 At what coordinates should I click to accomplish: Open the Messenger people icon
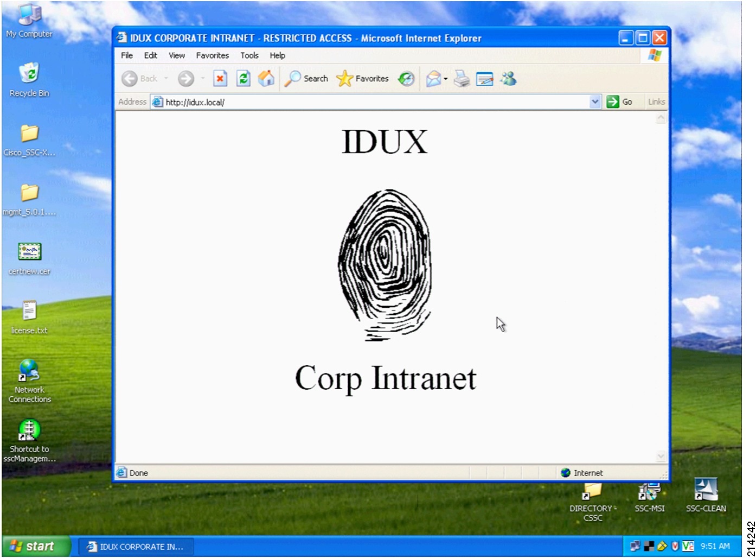pos(508,79)
